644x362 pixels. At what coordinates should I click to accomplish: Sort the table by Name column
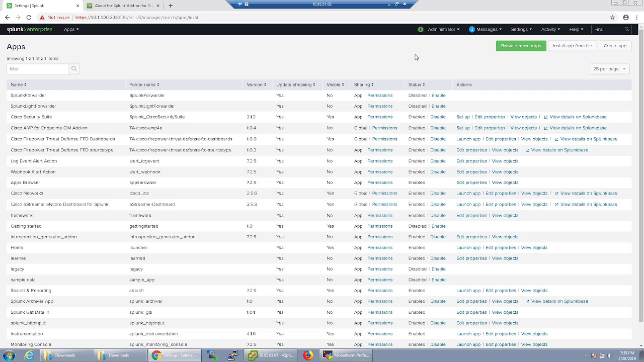[x=18, y=84]
